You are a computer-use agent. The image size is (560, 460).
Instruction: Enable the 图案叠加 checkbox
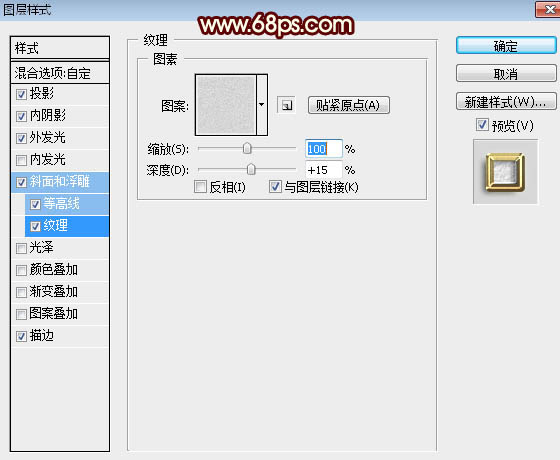coord(21,314)
